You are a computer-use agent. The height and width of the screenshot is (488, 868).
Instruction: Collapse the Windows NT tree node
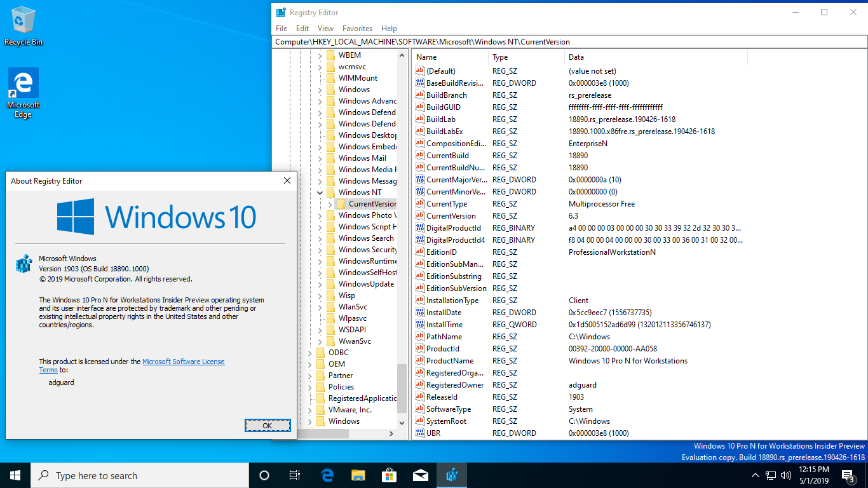point(320,193)
